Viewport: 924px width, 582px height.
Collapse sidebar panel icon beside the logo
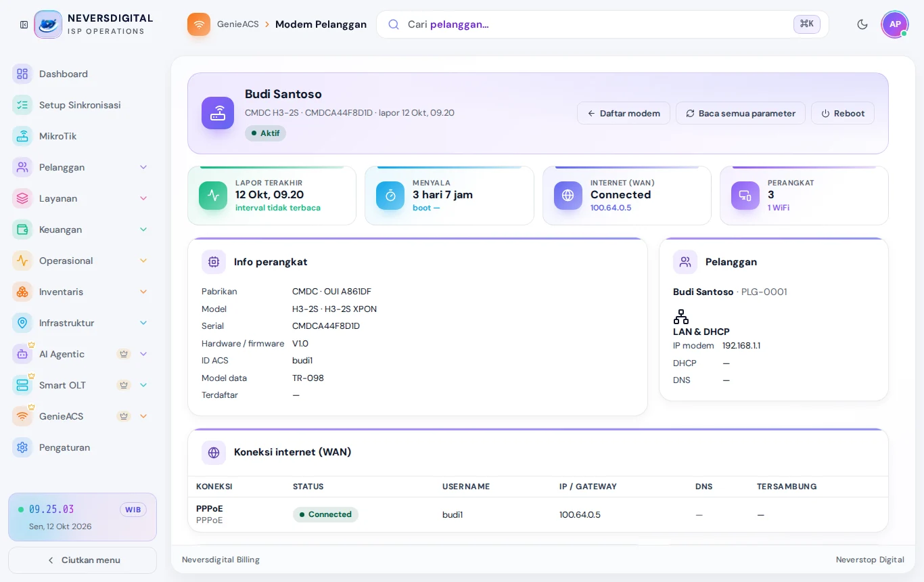[x=24, y=24]
